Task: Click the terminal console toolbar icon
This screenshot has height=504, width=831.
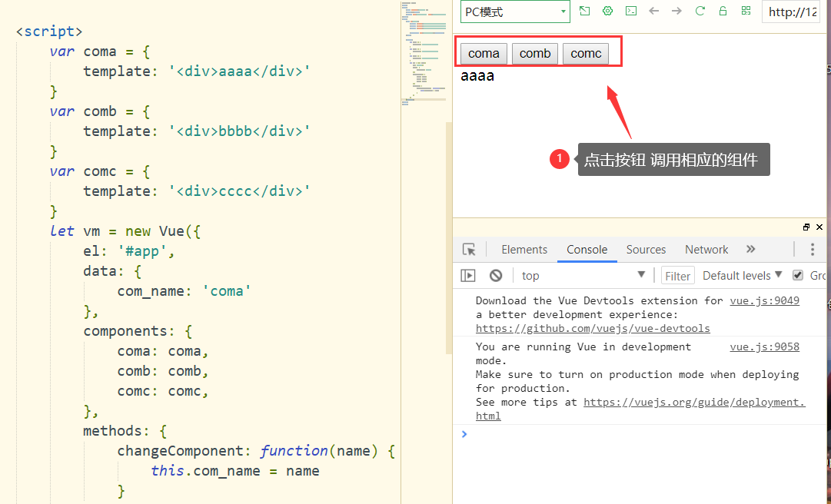Action: (x=630, y=11)
